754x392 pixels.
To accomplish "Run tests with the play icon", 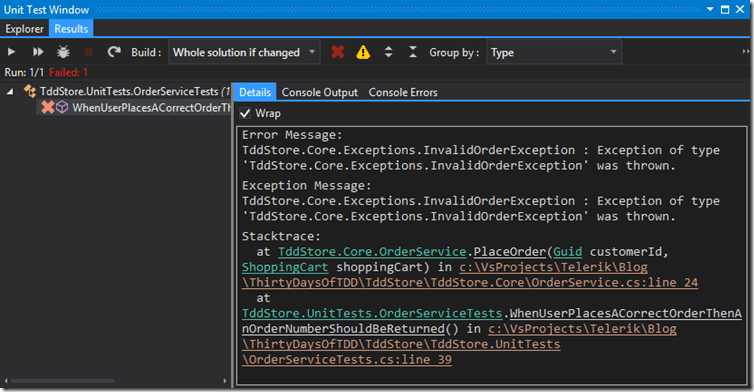I will point(12,52).
